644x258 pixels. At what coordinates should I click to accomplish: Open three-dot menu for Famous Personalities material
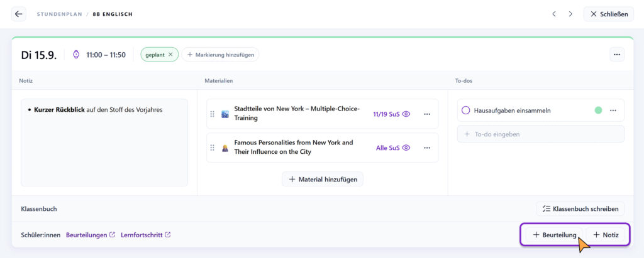427,148
